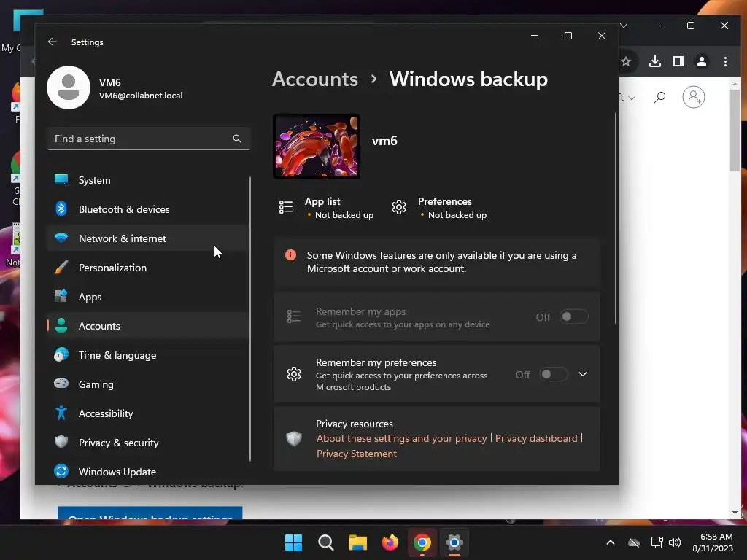Screen dimensions: 747x560
Task: Click the Chrome scrollbar down arrow
Action: point(735,513)
